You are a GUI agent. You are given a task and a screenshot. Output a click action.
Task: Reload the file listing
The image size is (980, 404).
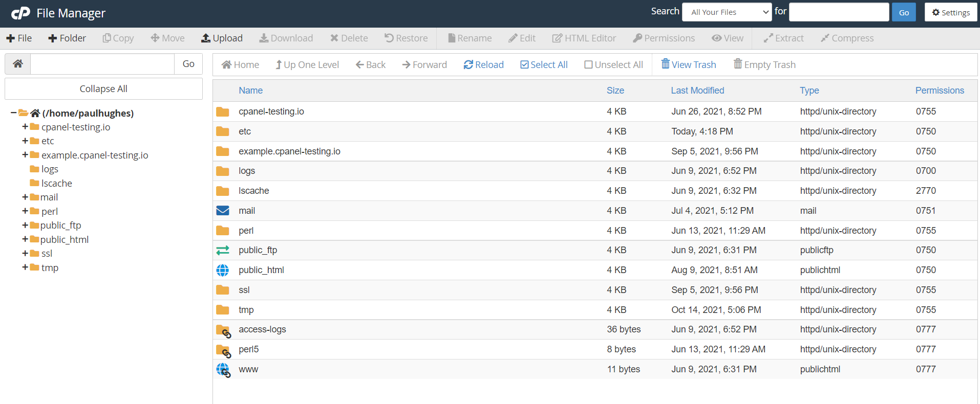484,65
